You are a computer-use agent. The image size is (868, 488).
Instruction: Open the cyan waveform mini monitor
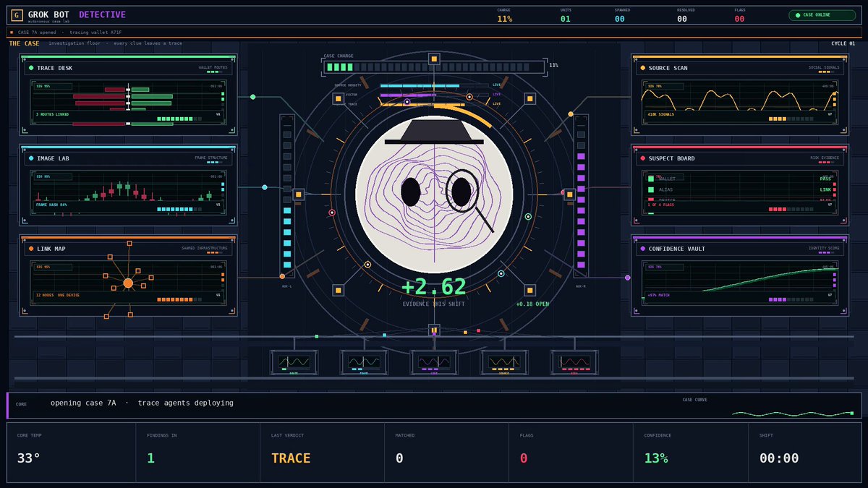tap(364, 362)
